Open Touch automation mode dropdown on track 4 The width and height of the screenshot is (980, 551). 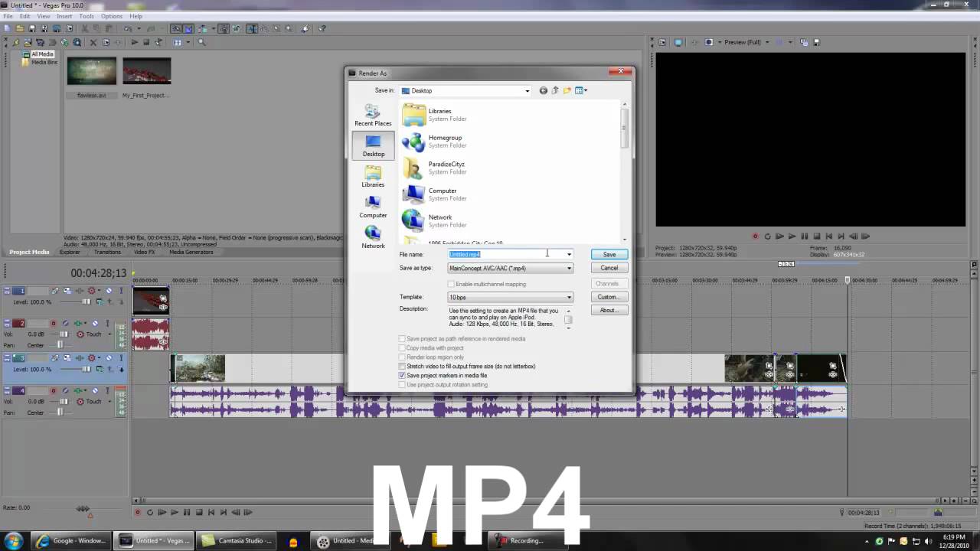109,401
